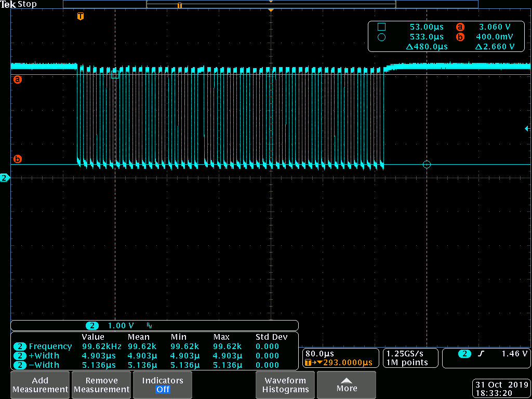Click the circle cursor marker on the waveform
The height and width of the screenshot is (399, 532).
(x=427, y=165)
